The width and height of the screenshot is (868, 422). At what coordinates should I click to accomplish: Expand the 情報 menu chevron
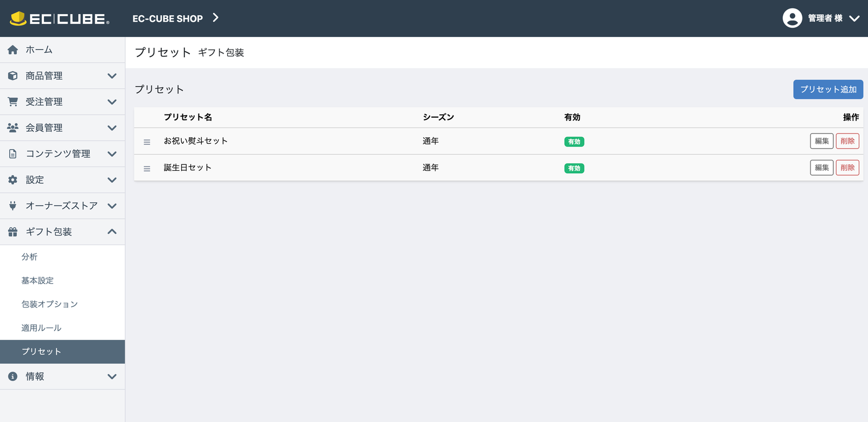112,376
